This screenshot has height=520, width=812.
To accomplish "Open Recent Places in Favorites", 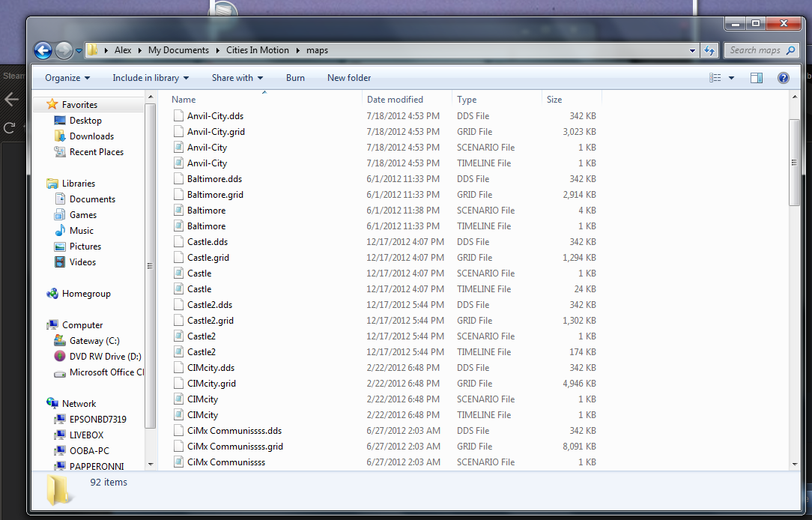I will click(x=89, y=152).
